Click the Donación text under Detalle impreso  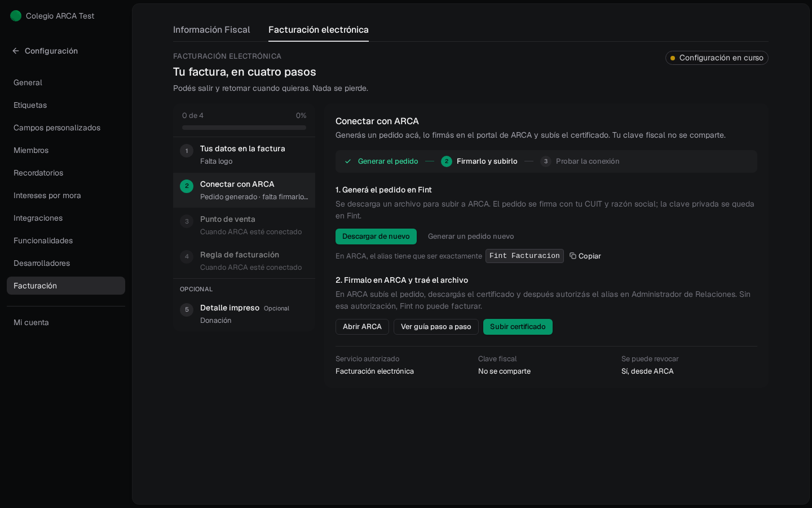tap(216, 321)
